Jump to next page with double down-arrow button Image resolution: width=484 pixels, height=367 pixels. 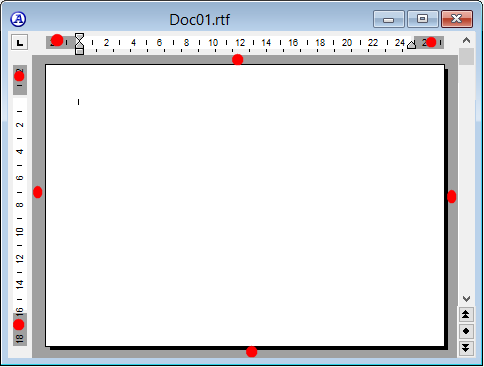(x=466, y=348)
